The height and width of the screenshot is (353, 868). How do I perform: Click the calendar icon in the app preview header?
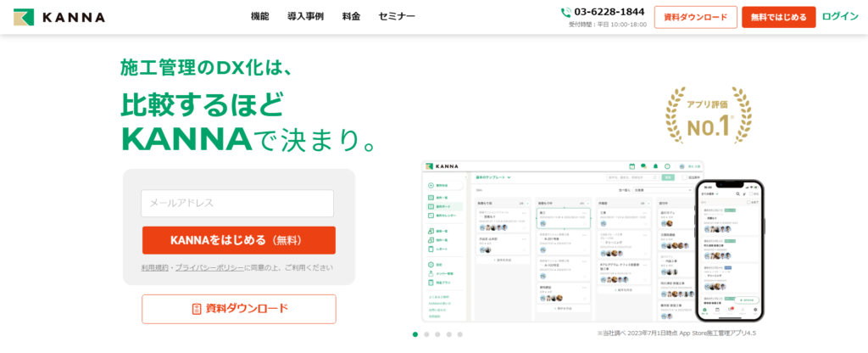pyautogui.click(x=632, y=166)
